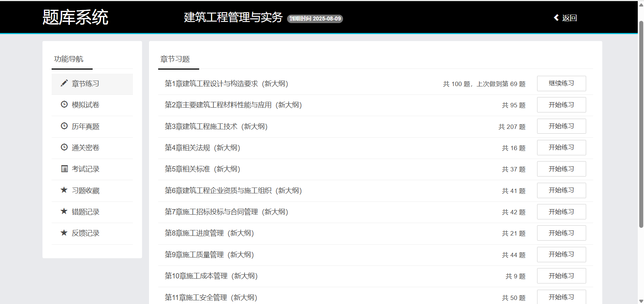Click the star icon beside 错题记录
This screenshot has width=644, height=304.
64,211
